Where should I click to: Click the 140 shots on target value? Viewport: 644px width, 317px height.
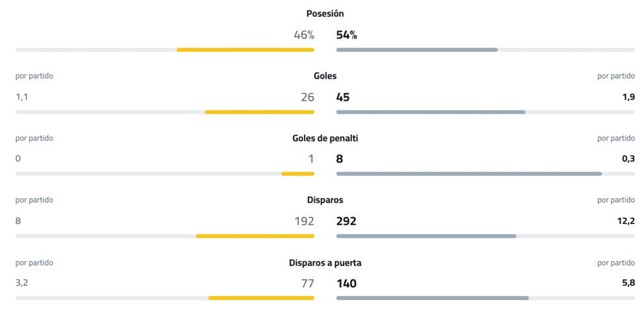click(x=347, y=284)
